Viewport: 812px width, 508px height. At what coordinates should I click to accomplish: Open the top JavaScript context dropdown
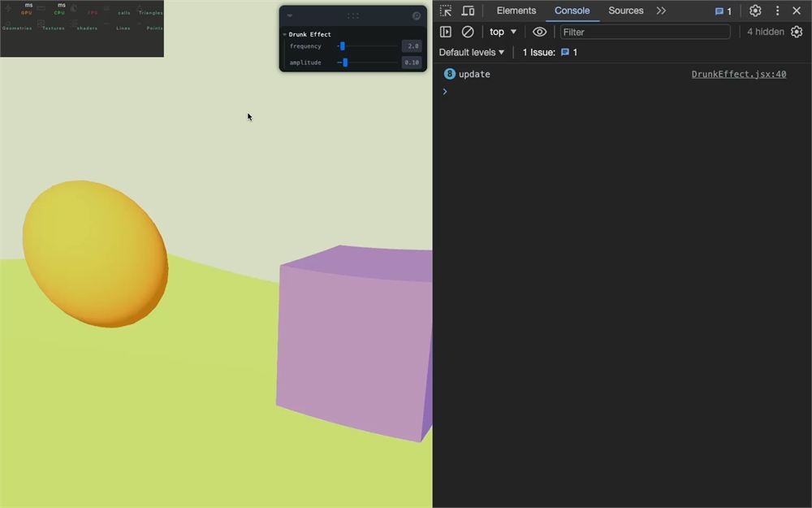click(503, 32)
